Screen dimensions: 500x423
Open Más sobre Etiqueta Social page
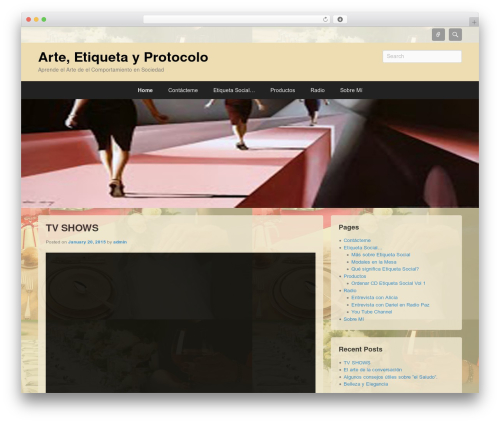click(381, 255)
